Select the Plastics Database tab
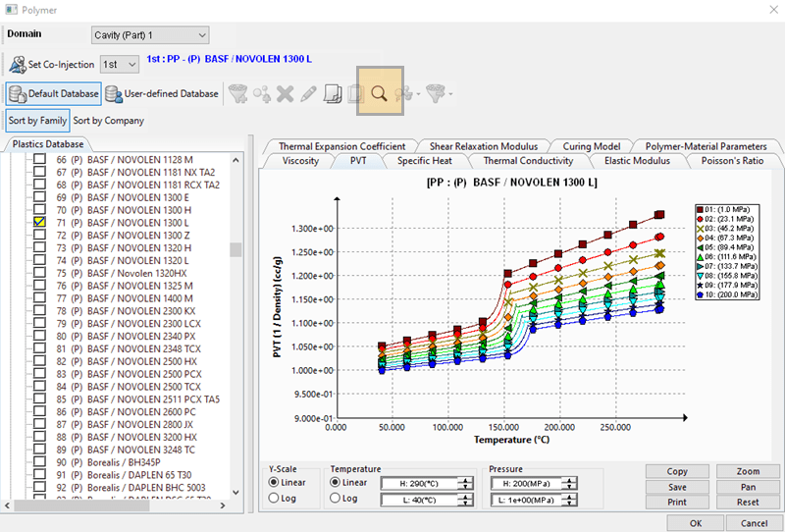The image size is (785, 532). point(48,143)
